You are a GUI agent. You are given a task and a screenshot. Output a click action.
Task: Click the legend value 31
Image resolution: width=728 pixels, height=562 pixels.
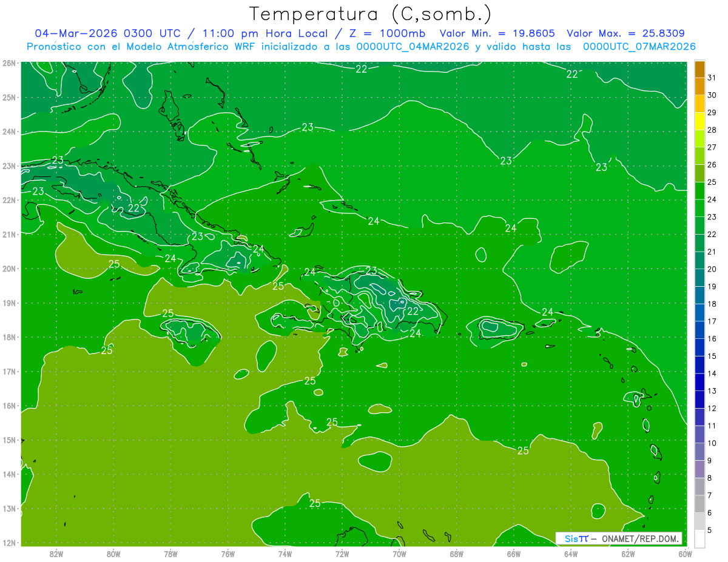pyautogui.click(x=712, y=78)
